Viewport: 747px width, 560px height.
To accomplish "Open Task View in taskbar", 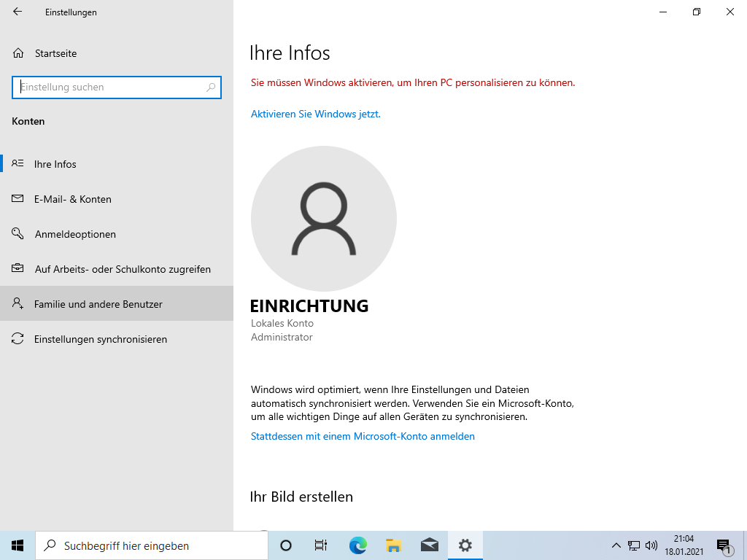I will 320,545.
